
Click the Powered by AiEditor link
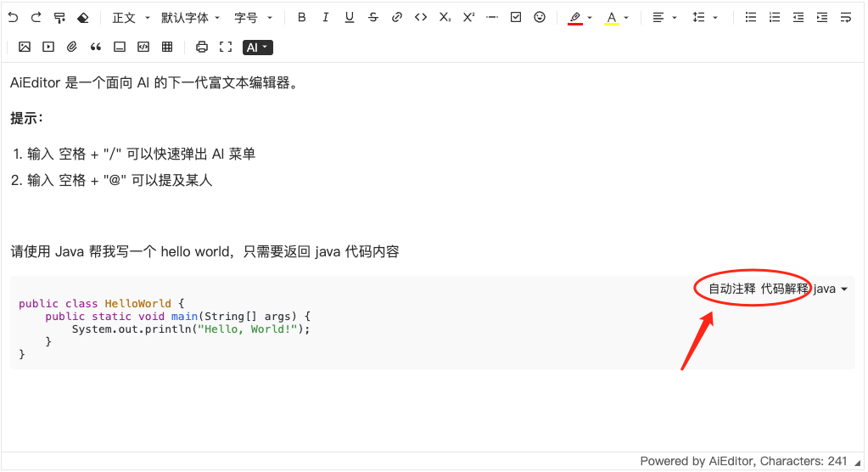[697, 461]
